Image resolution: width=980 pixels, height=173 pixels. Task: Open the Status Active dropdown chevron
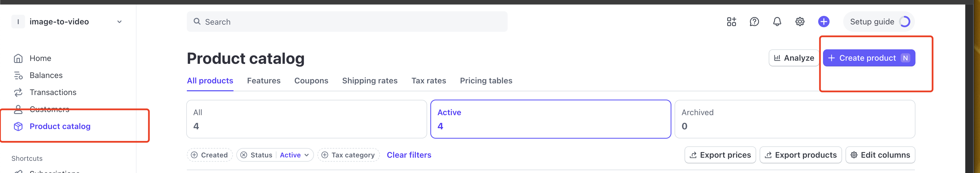[307, 155]
